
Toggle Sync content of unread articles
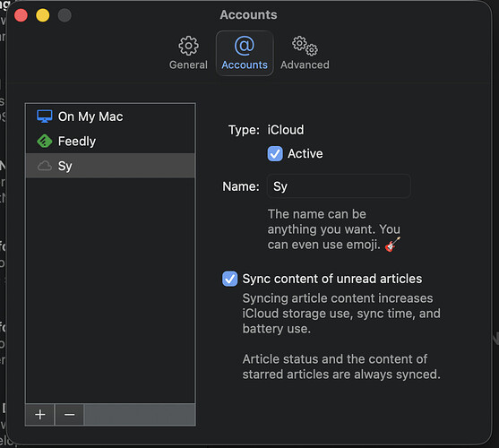[x=229, y=279]
